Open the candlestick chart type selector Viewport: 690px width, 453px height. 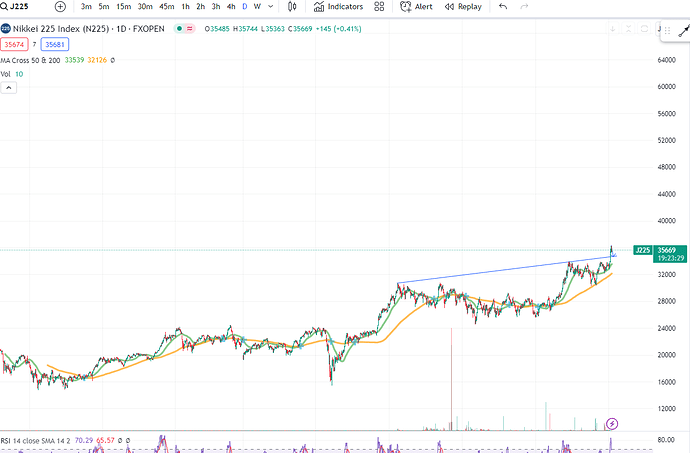click(291, 6)
